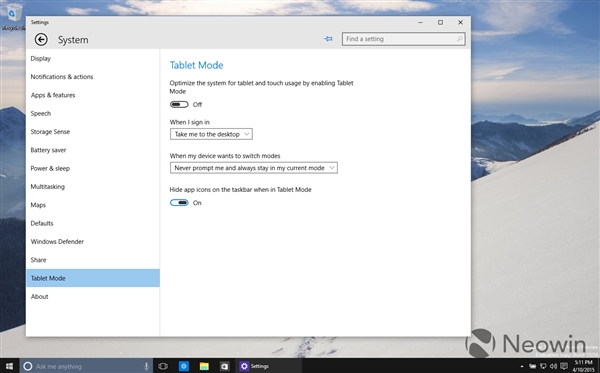
Task: Maximize the Settings window
Action: coord(440,23)
